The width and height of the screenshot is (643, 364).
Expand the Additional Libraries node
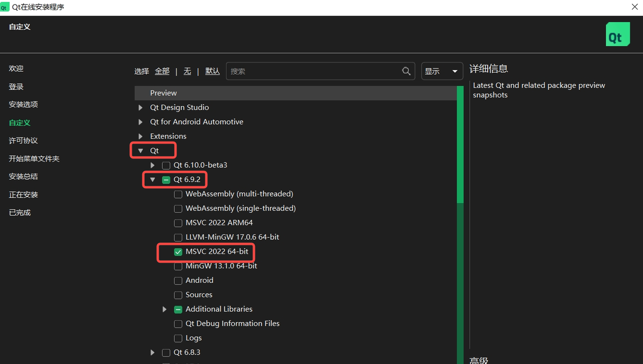point(164,309)
